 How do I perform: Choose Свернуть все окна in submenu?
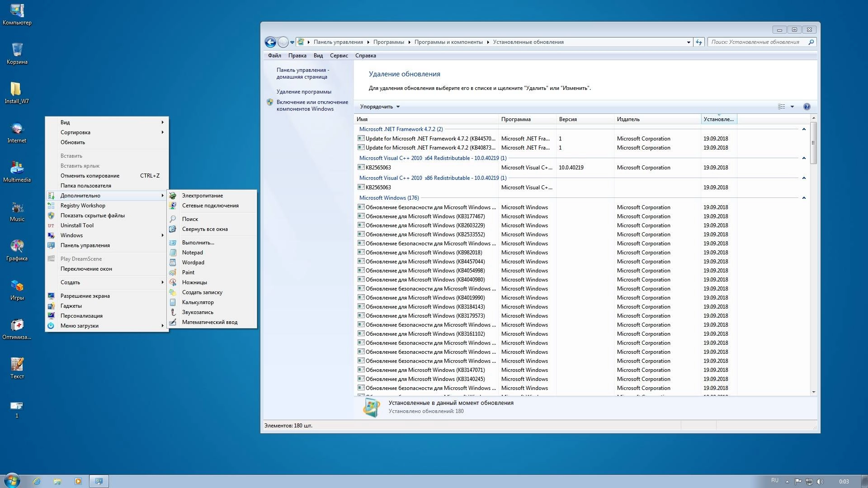pyautogui.click(x=212, y=229)
